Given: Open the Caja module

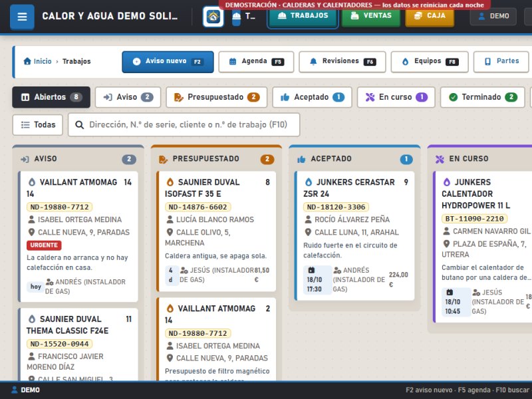Looking at the screenshot, I should click(x=430, y=15).
